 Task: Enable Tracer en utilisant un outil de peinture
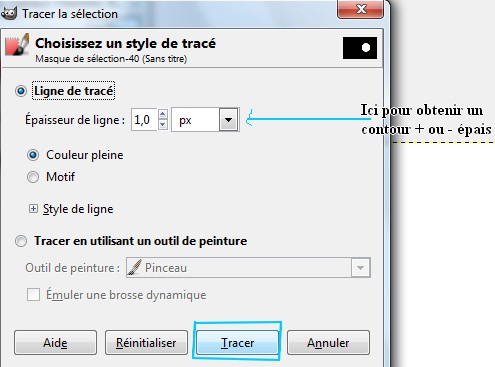pyautogui.click(x=21, y=241)
